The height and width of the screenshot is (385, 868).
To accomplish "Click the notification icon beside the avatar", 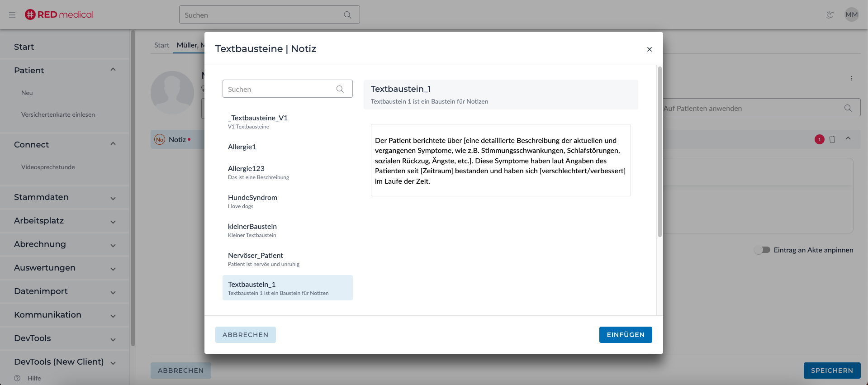I will (x=830, y=15).
